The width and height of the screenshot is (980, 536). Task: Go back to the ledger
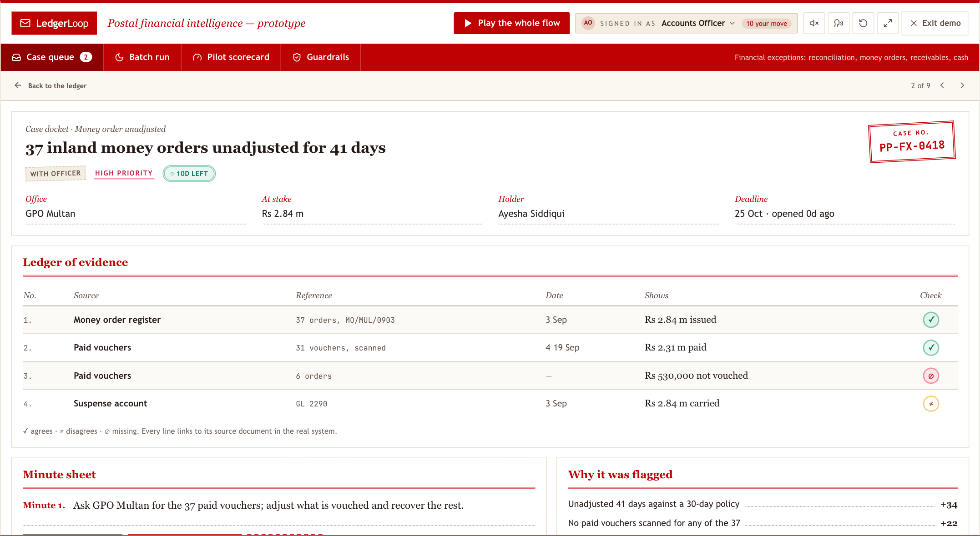pyautogui.click(x=51, y=85)
